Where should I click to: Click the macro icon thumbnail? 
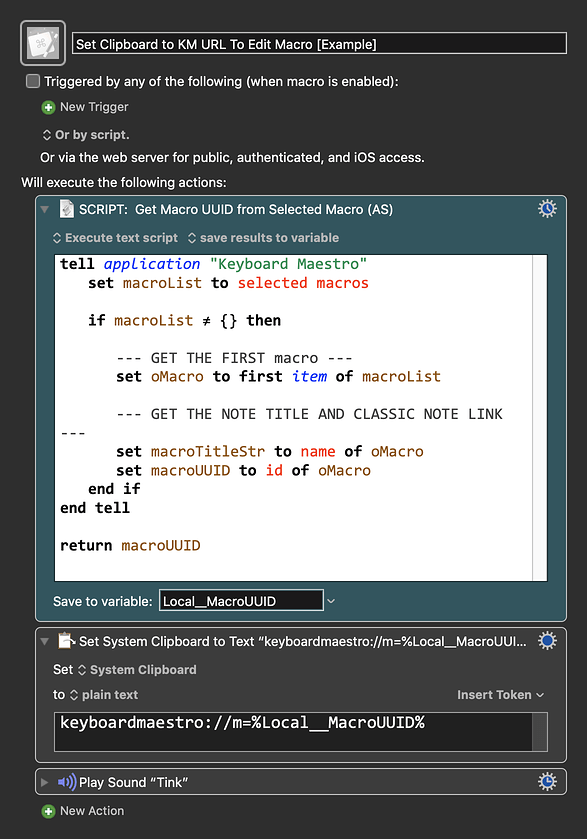(43, 43)
